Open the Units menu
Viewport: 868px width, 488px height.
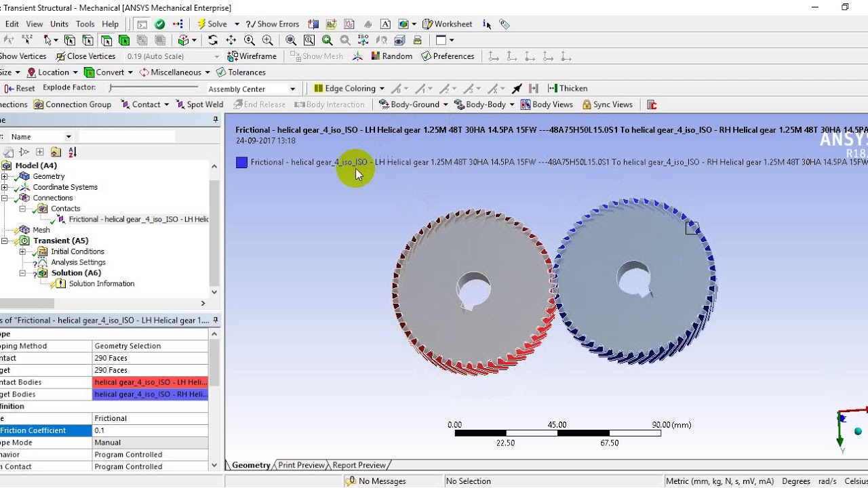coord(59,24)
